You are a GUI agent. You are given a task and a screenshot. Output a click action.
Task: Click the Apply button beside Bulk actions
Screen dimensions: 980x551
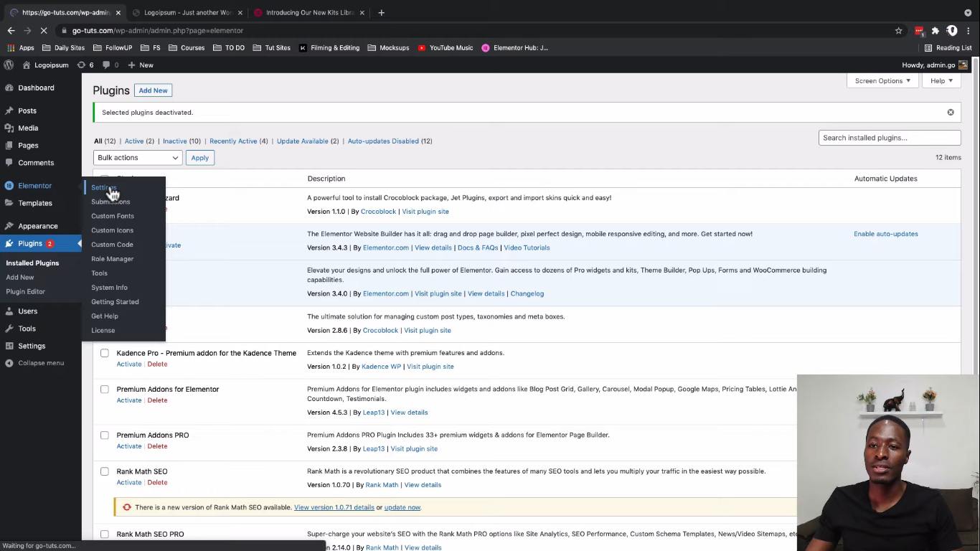[199, 158]
